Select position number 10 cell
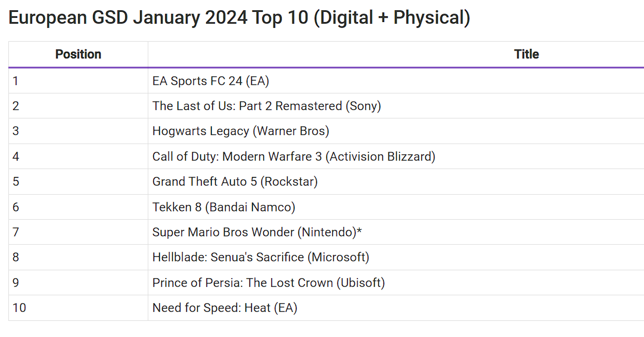Image resolution: width=644 pixels, height=337 pixels. tap(78, 307)
